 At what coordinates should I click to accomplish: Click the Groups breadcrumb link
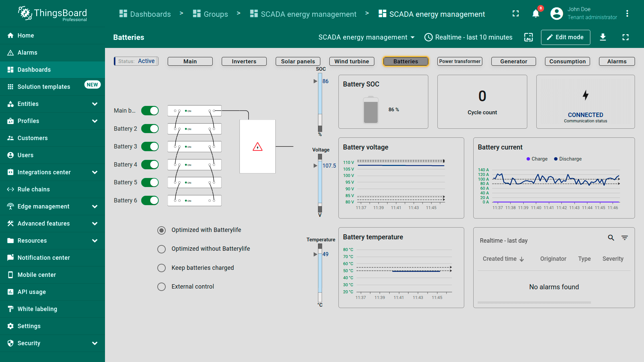[211, 14]
